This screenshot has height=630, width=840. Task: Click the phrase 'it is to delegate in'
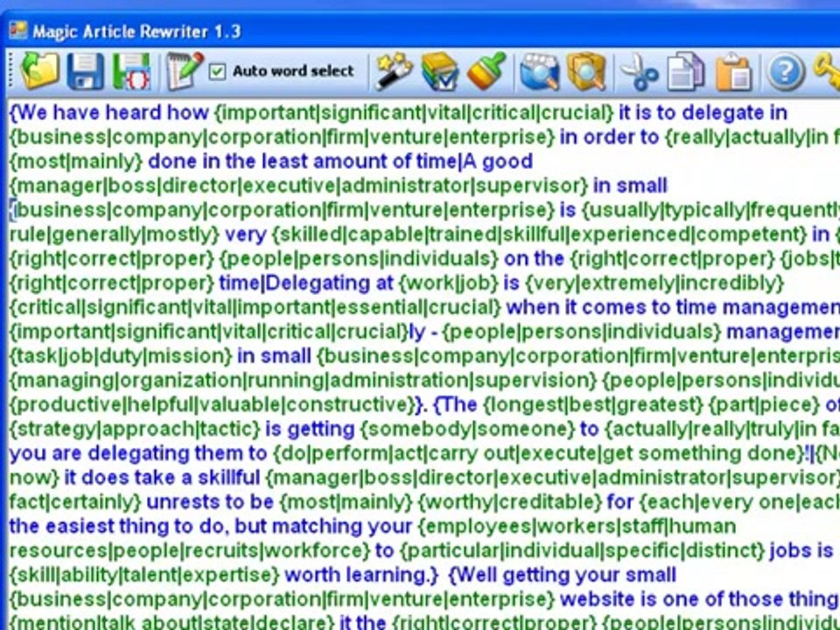pos(703,113)
